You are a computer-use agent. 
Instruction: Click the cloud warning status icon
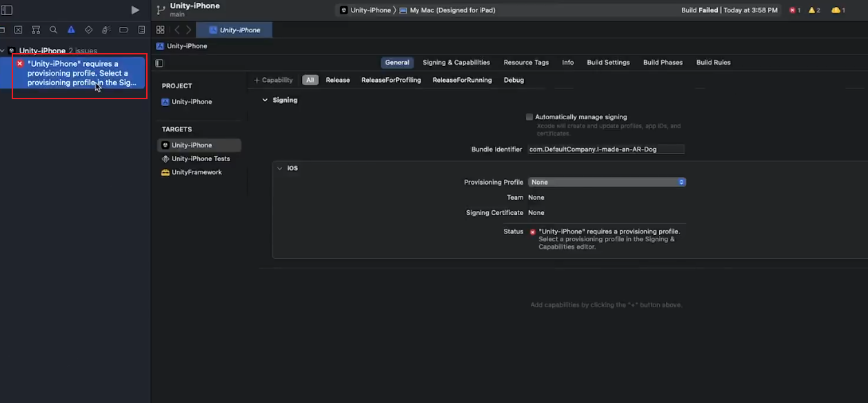838,10
